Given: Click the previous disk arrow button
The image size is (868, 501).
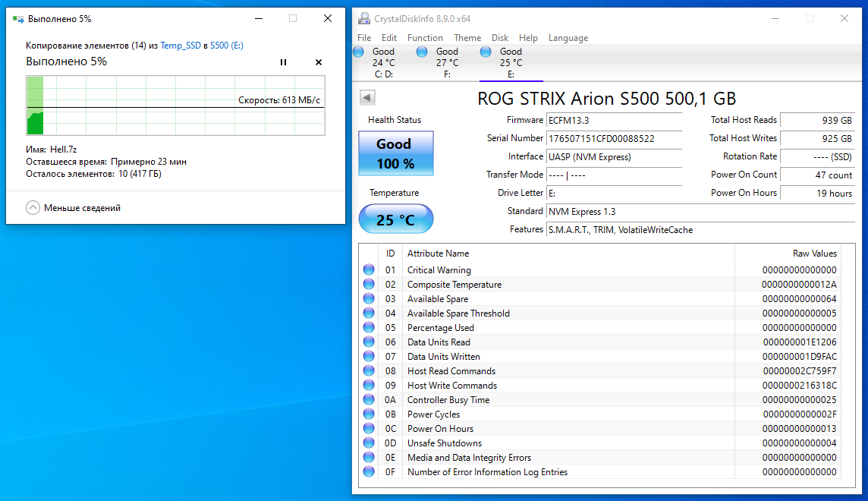Looking at the screenshot, I should [367, 97].
